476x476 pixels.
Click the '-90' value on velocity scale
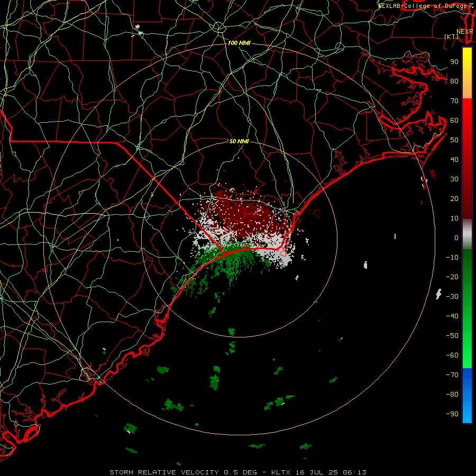pyautogui.click(x=452, y=414)
